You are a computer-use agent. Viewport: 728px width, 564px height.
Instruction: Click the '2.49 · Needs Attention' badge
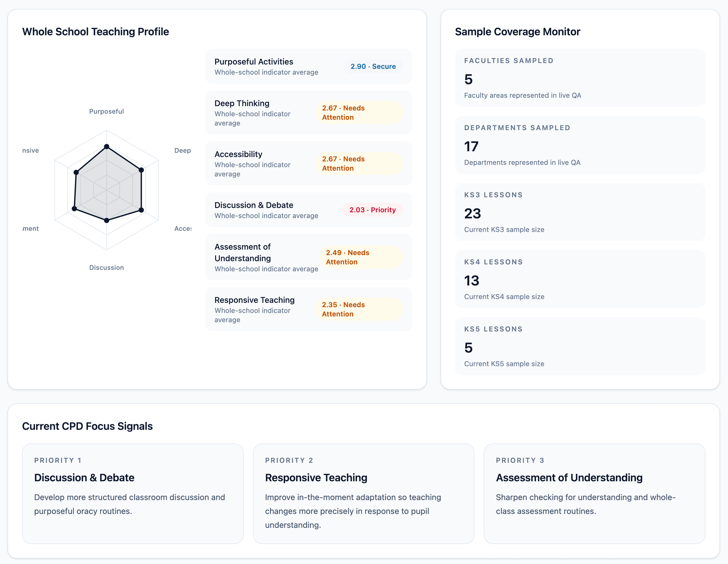[361, 257]
